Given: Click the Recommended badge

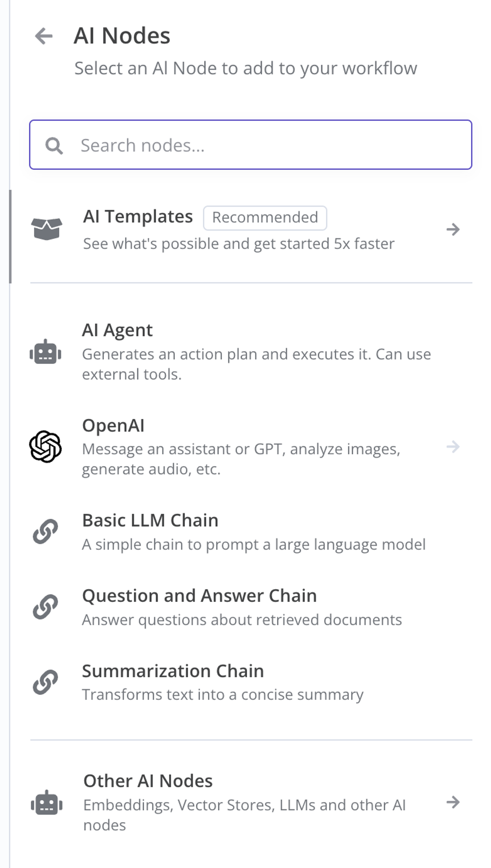Looking at the screenshot, I should tap(265, 218).
